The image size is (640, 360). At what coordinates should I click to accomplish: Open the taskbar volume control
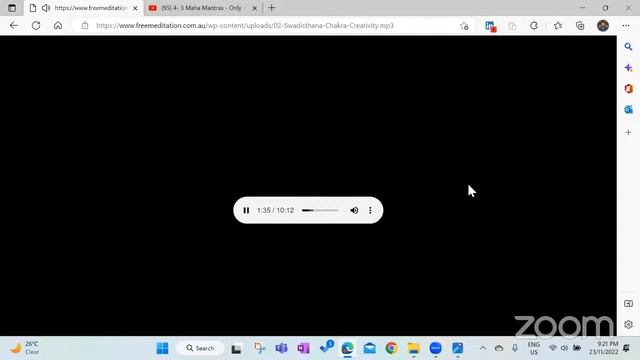tap(564, 348)
